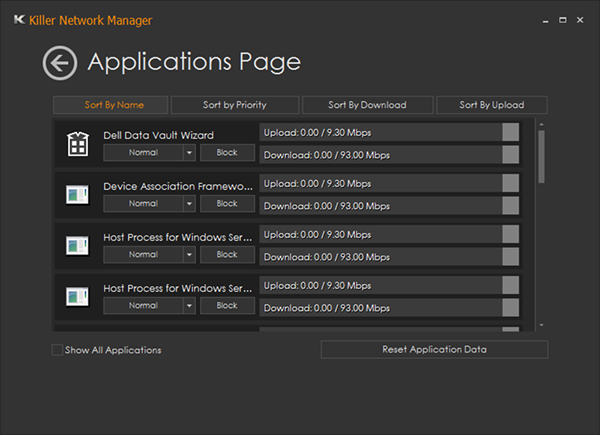Maximize the Killer Network Manager window
The image size is (600, 435).
point(563,20)
